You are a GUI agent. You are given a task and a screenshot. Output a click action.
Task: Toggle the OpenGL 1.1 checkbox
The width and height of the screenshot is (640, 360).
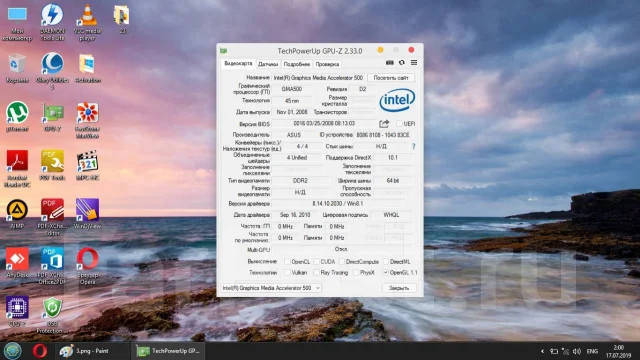[386, 273]
